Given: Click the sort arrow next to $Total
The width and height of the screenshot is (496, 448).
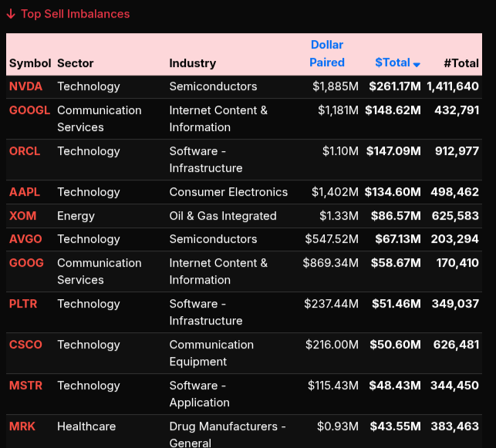Looking at the screenshot, I should coord(417,64).
